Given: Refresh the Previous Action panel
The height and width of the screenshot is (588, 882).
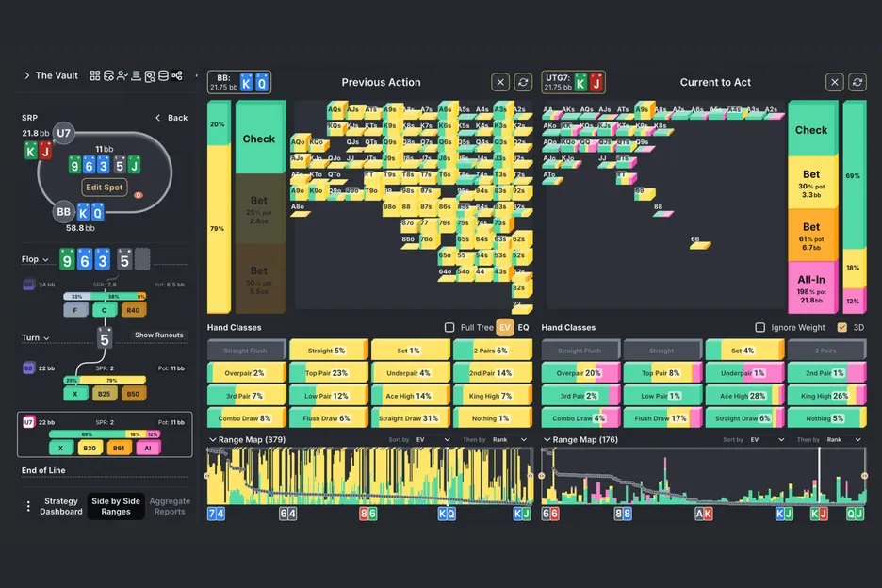Looking at the screenshot, I should pyautogui.click(x=523, y=83).
